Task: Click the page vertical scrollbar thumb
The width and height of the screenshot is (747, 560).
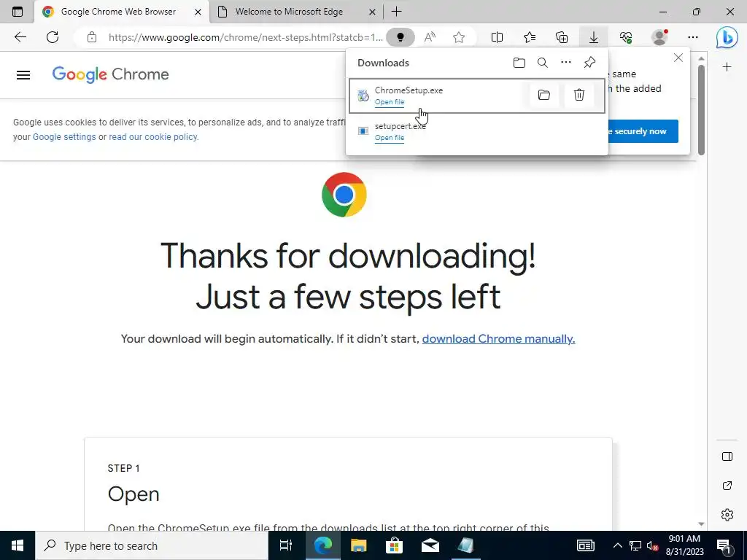Action: click(701, 109)
